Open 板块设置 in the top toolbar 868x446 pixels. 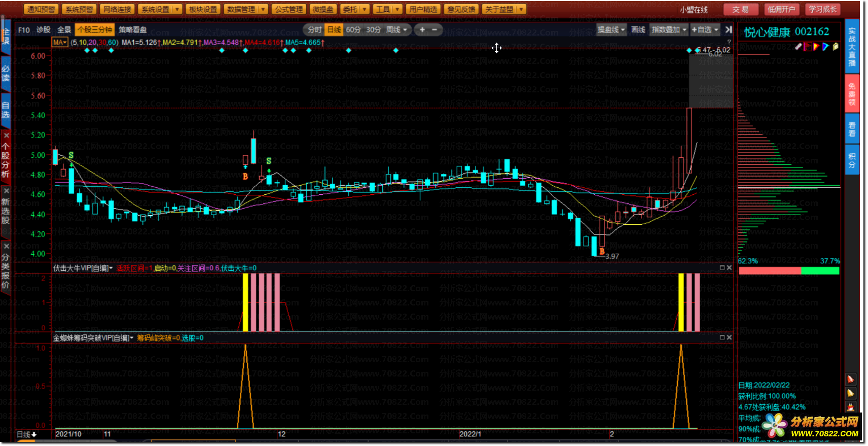tap(203, 9)
